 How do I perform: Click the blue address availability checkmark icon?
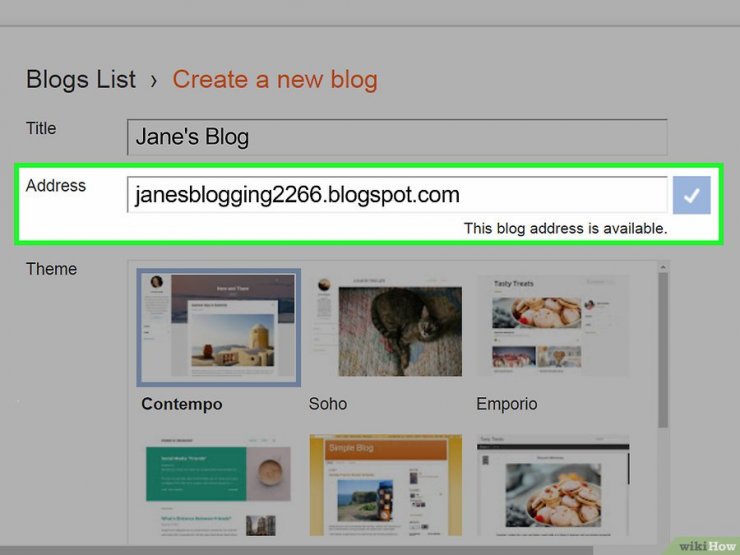pos(691,195)
